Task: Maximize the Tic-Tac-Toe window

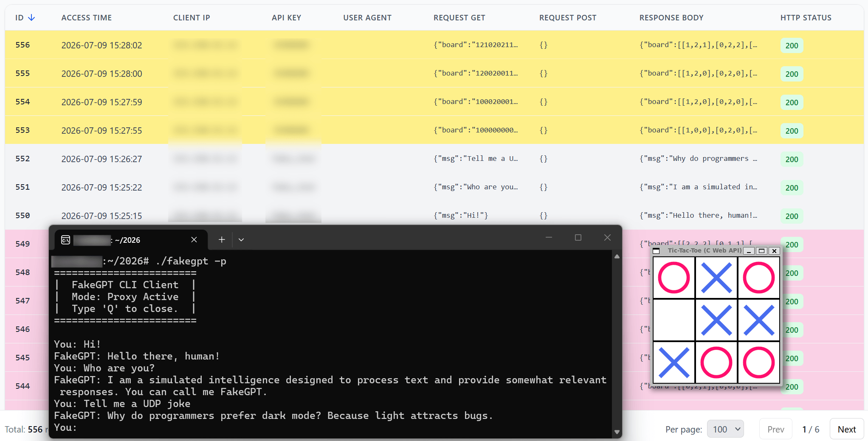Action: coord(761,251)
